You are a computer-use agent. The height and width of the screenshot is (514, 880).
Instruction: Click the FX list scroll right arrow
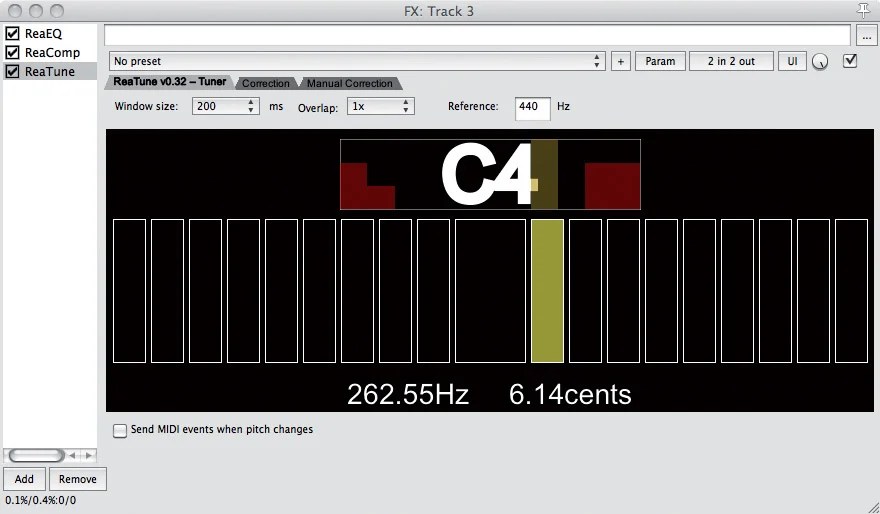(x=89, y=455)
